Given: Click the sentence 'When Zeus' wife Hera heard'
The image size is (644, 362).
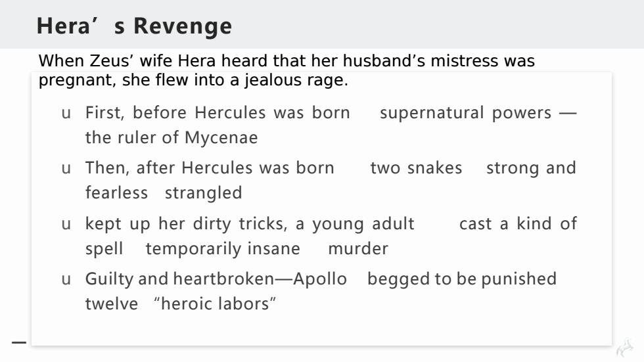Looking at the screenshot, I should (287, 60).
